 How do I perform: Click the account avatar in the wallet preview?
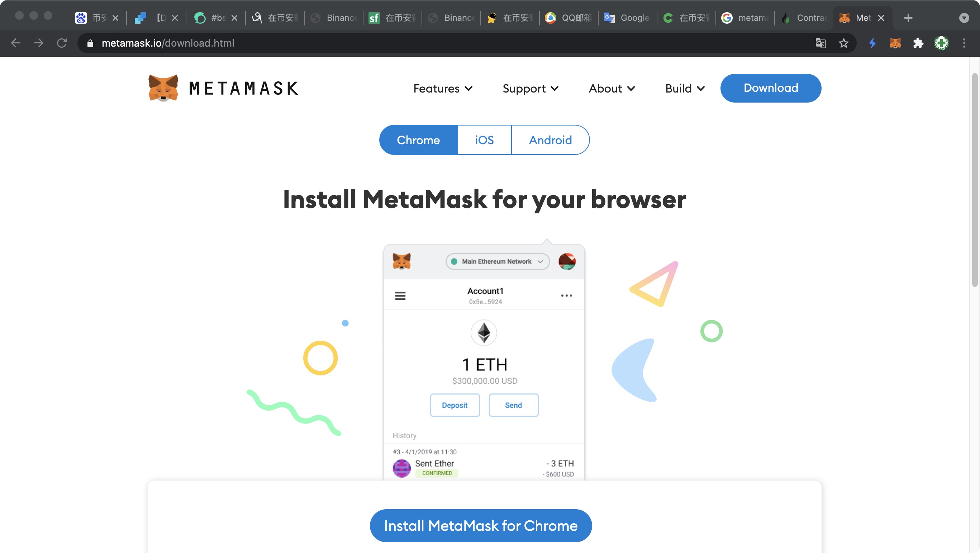coord(567,261)
